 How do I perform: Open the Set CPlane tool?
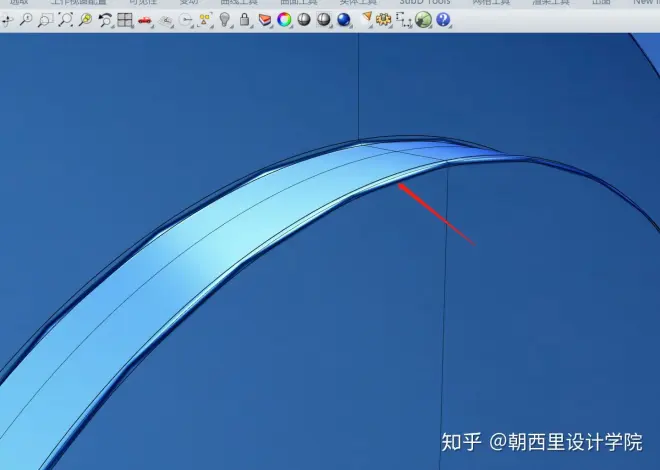[166, 20]
